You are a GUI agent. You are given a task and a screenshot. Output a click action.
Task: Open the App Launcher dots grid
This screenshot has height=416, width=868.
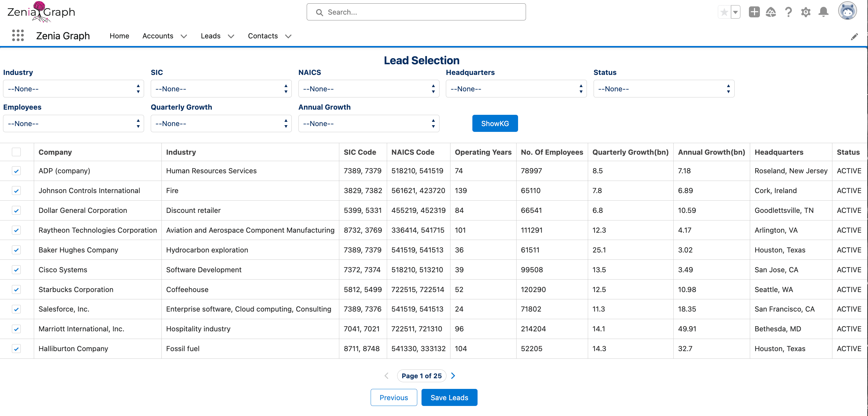coord(18,36)
